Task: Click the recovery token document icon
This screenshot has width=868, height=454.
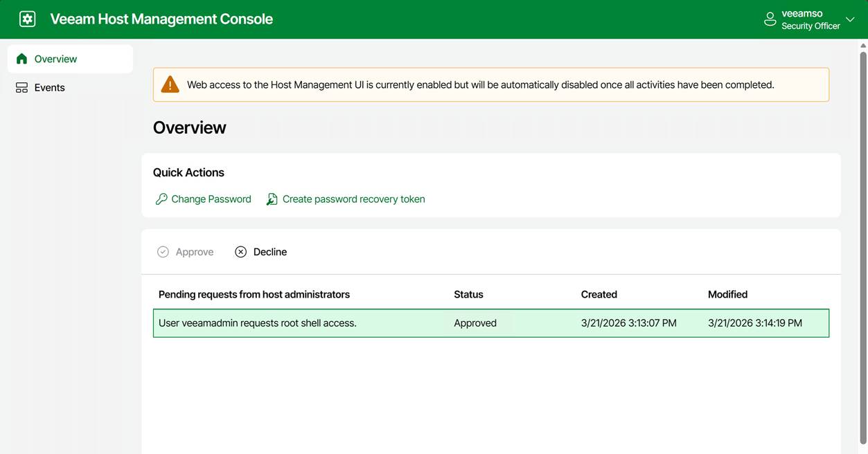Action: [x=272, y=199]
